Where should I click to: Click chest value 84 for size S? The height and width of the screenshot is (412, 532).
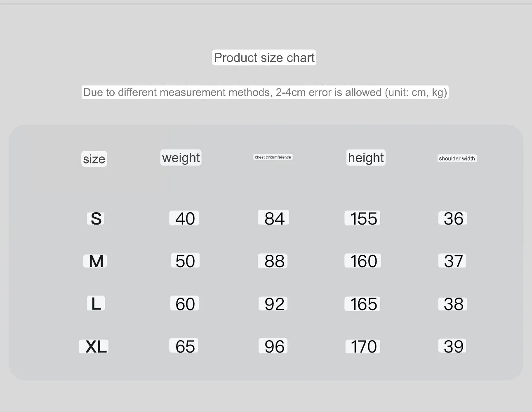273,218
